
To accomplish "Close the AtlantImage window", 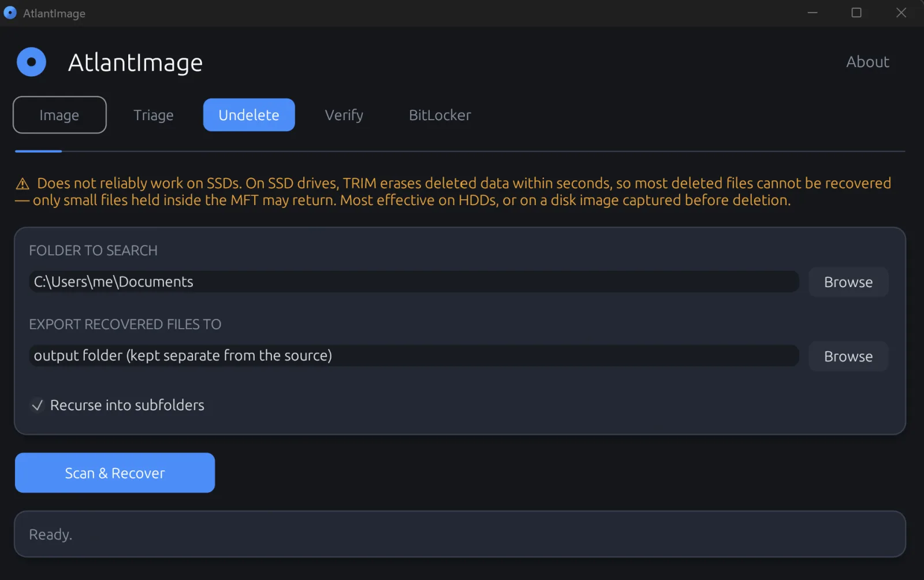I will tap(901, 13).
